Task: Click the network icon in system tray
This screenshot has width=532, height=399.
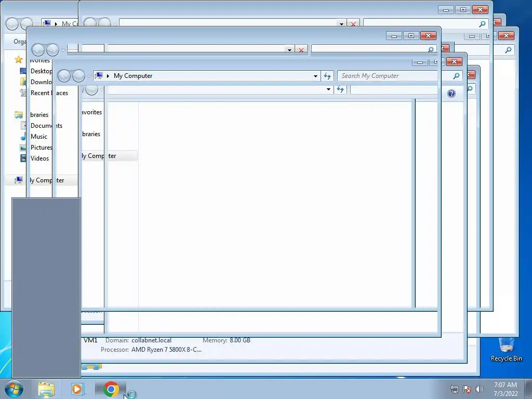Action: pos(454,389)
